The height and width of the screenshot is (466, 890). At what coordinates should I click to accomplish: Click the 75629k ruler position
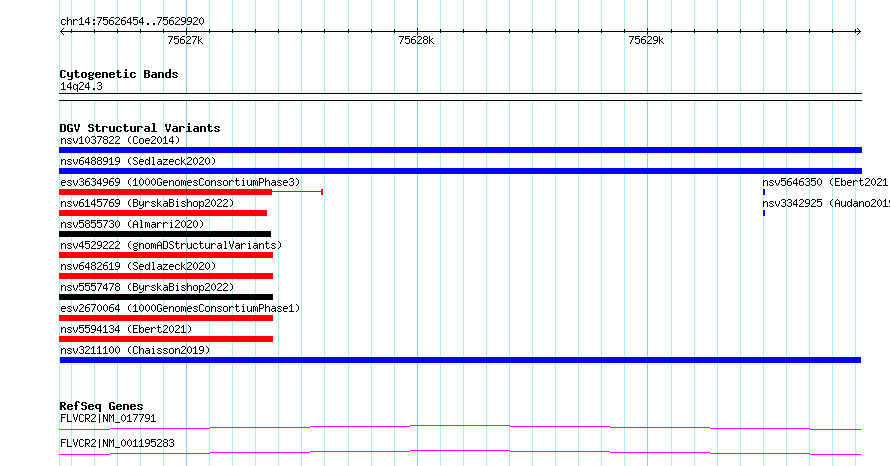pyautogui.click(x=646, y=40)
